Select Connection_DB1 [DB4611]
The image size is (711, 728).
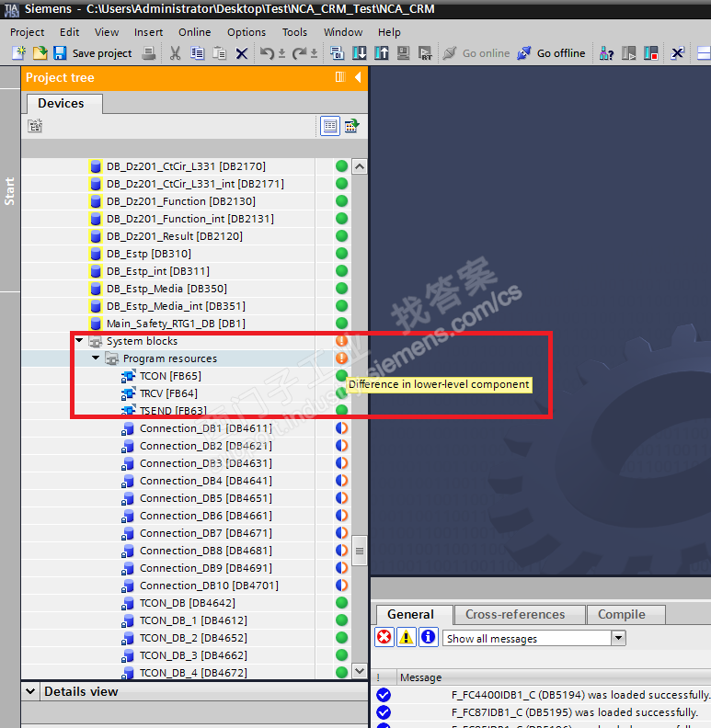[x=206, y=428]
